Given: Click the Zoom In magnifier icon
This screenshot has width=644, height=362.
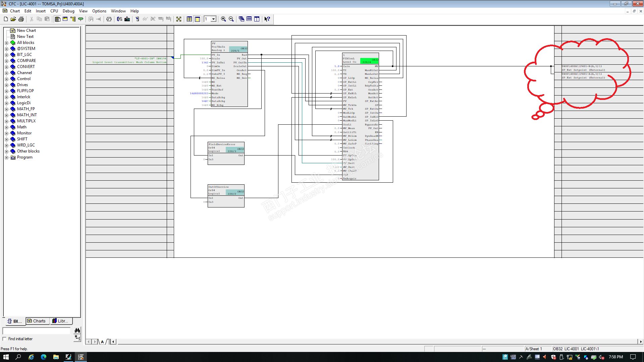Looking at the screenshot, I should (x=223, y=19).
